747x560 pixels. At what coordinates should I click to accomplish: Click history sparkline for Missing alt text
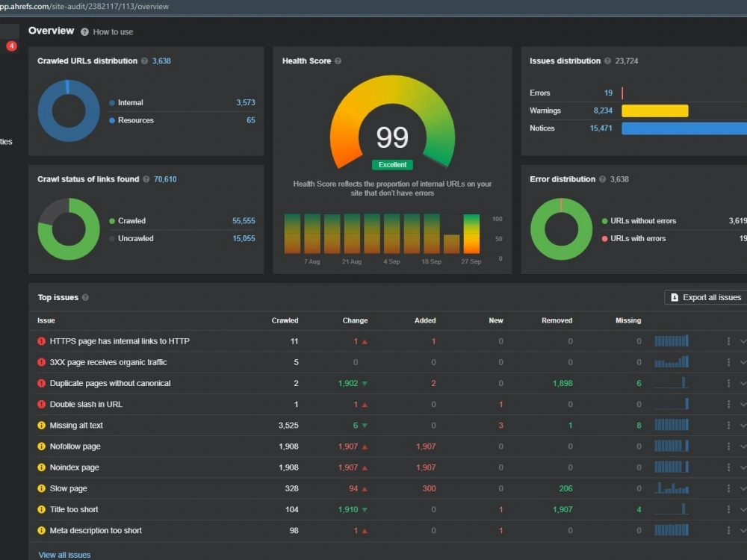click(672, 424)
